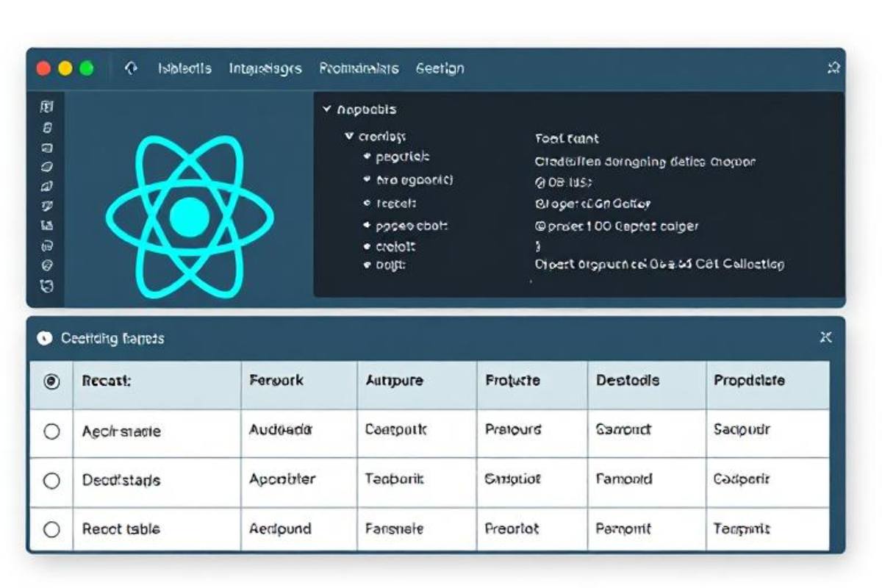Click the pin icon in top window's corner
882x588 pixels.
pyautogui.click(x=833, y=68)
